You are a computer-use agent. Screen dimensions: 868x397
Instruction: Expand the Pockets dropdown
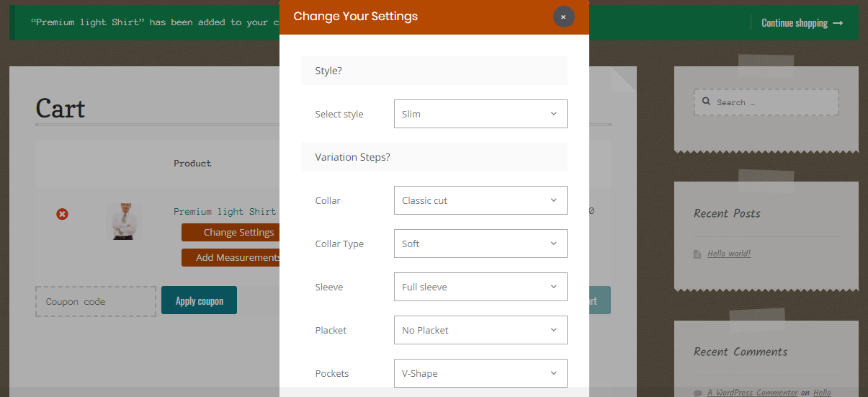480,373
